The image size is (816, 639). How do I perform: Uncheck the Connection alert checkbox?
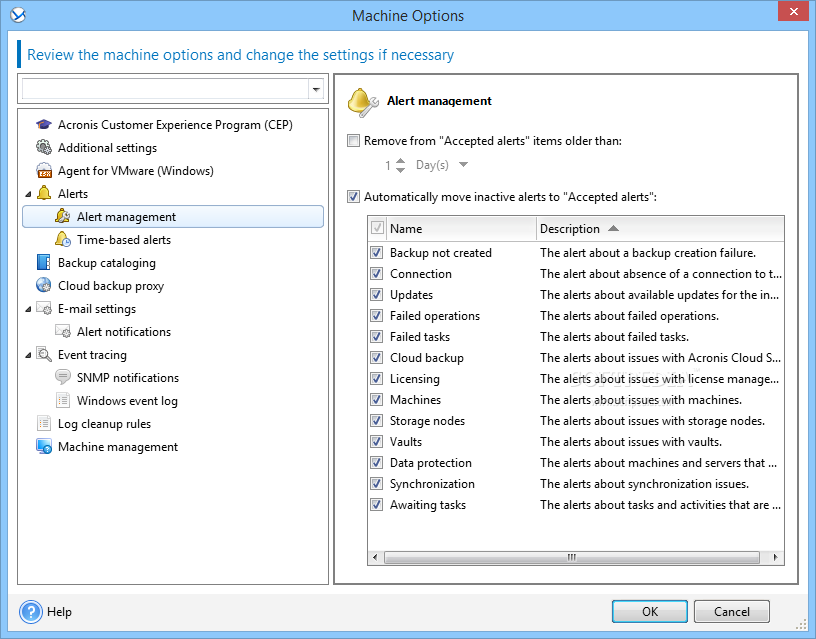click(376, 273)
